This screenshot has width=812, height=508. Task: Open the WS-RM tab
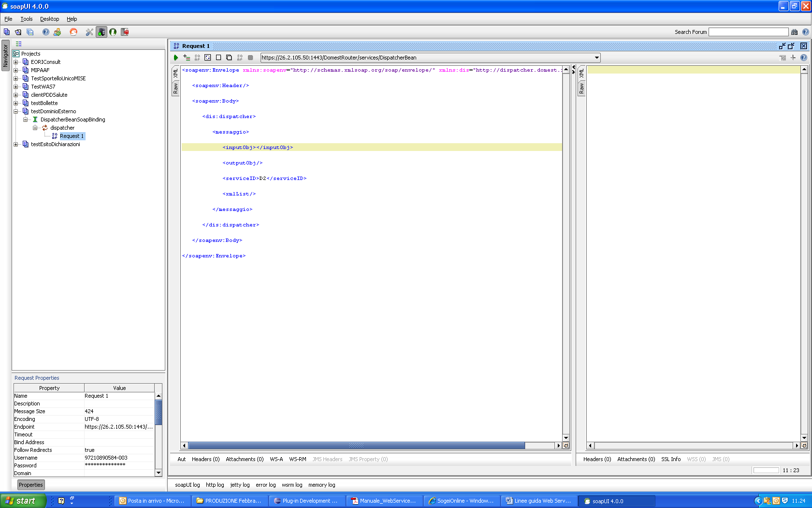click(298, 459)
